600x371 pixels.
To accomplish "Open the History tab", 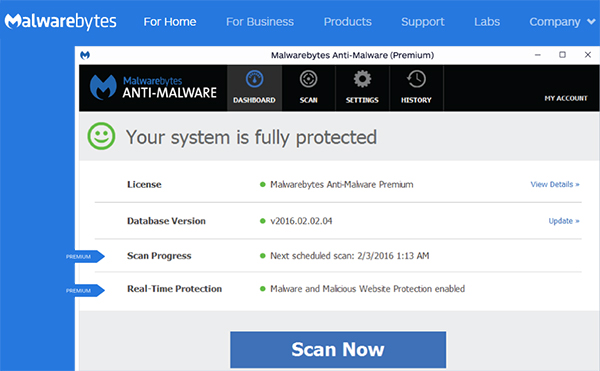I will pos(416,88).
